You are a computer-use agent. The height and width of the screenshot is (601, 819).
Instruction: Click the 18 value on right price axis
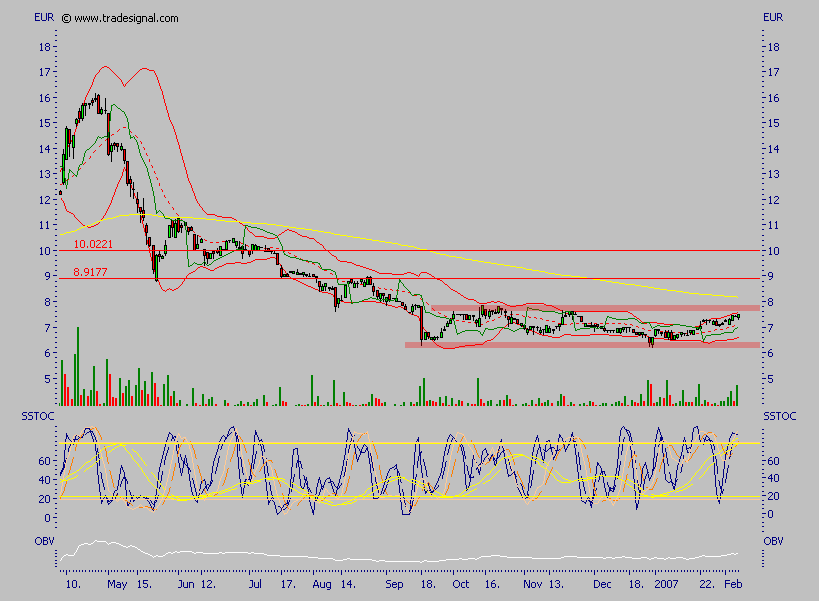(x=772, y=47)
